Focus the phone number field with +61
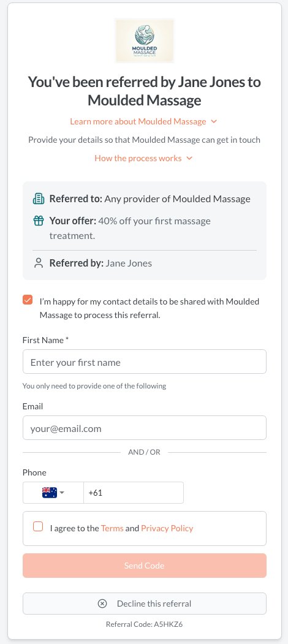The image size is (288, 644). point(134,493)
